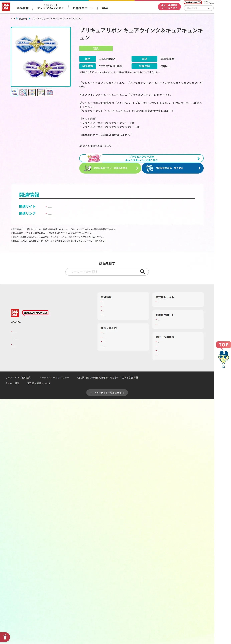231x644 pixels.
Task: Select the third product thumbnail
Action: tap(32, 92)
